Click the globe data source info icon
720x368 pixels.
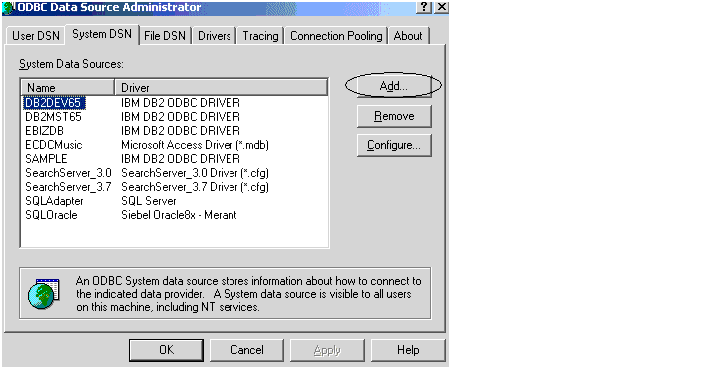point(44,293)
